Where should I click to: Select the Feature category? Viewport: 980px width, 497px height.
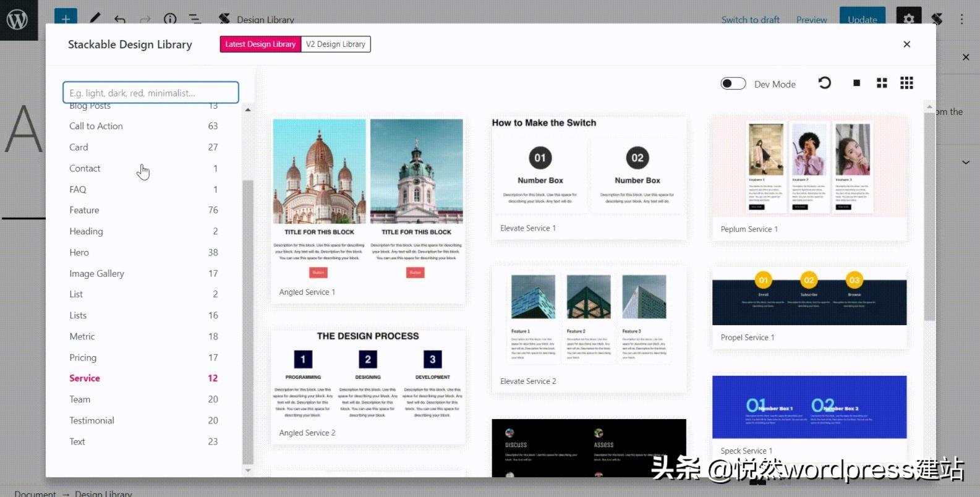pos(143,210)
